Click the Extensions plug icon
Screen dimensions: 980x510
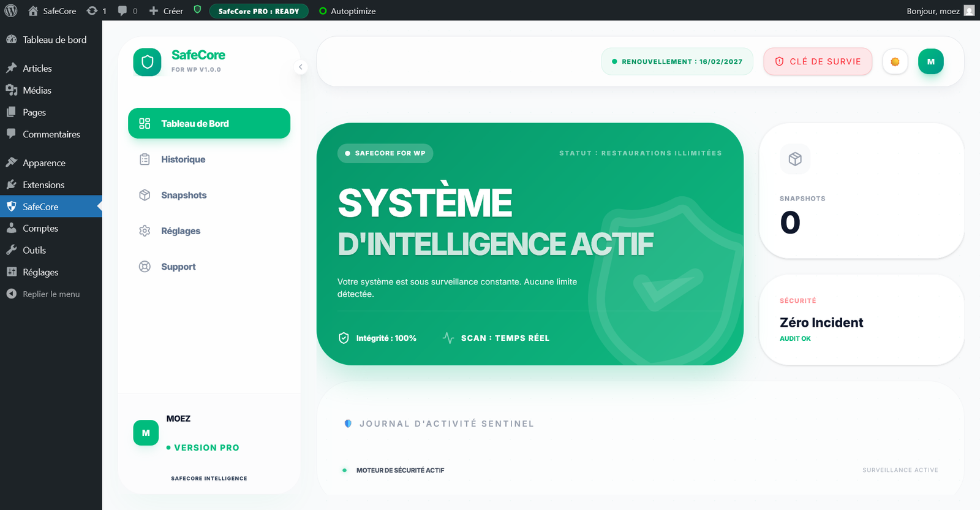coord(11,185)
